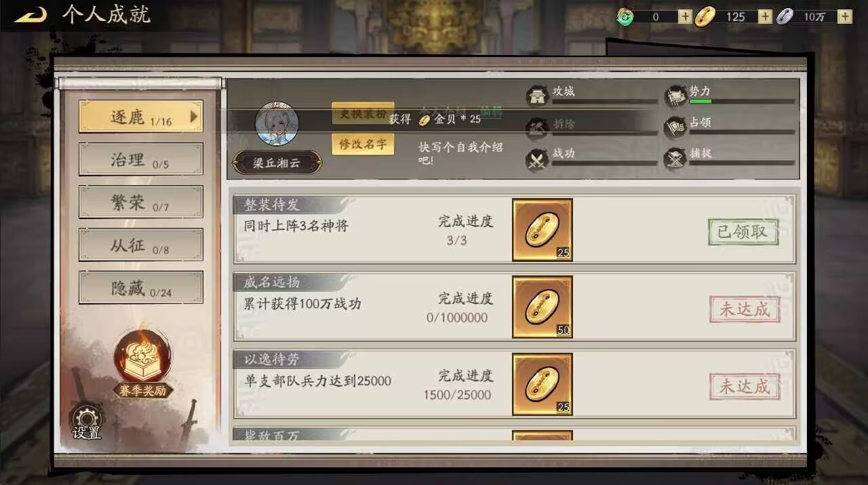The height and width of the screenshot is (485, 868).
Task: Click the player avatar portrait
Action: click(x=277, y=124)
